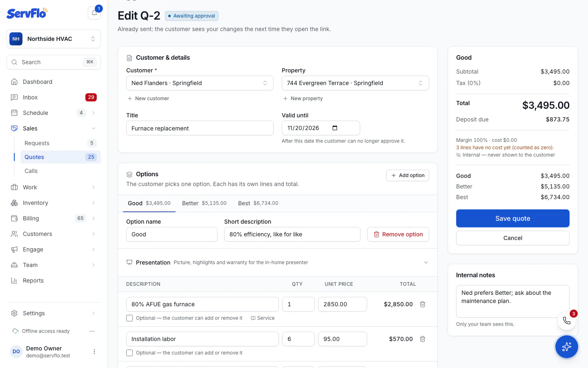Collapse the Sales menu chevron
The height and width of the screenshot is (368, 588).
[x=94, y=128]
